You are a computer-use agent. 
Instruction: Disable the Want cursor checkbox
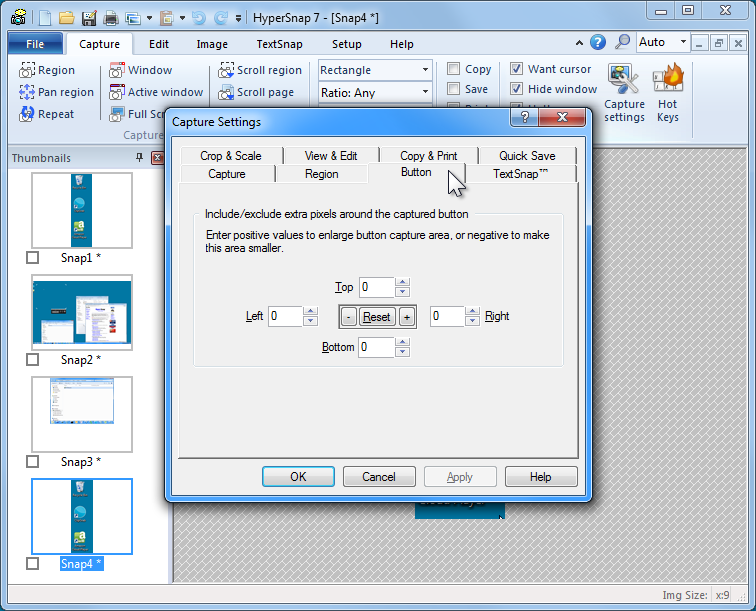click(x=517, y=69)
